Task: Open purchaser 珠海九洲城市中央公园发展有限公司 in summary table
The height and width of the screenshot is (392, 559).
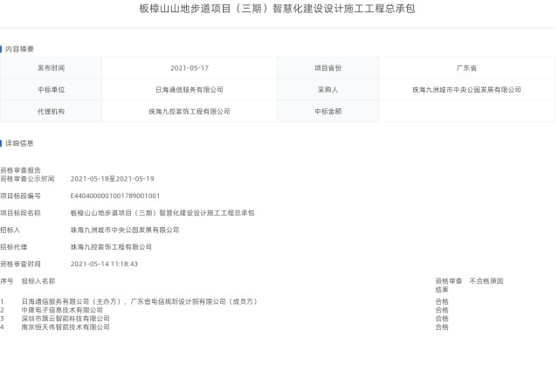Action: pos(466,90)
